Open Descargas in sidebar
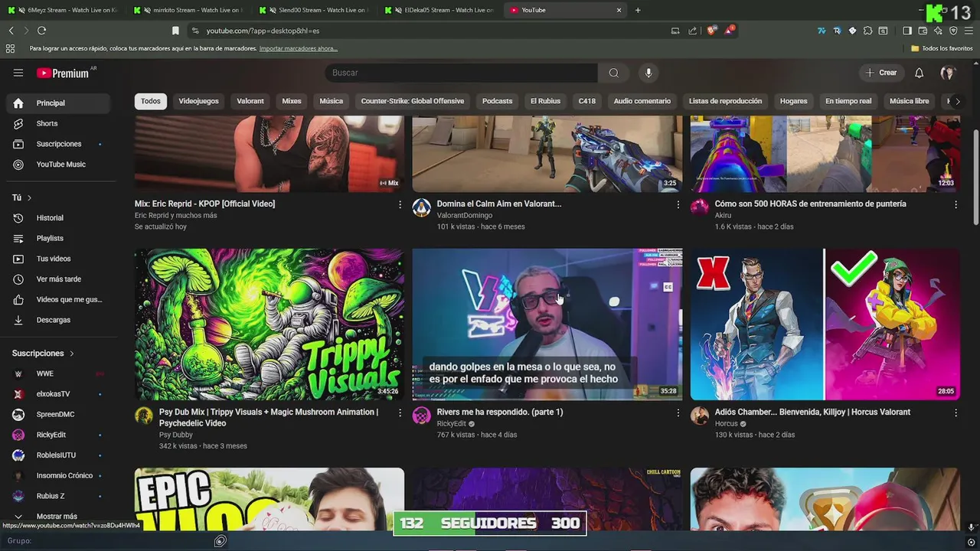The height and width of the screenshot is (551, 980). tap(58, 320)
